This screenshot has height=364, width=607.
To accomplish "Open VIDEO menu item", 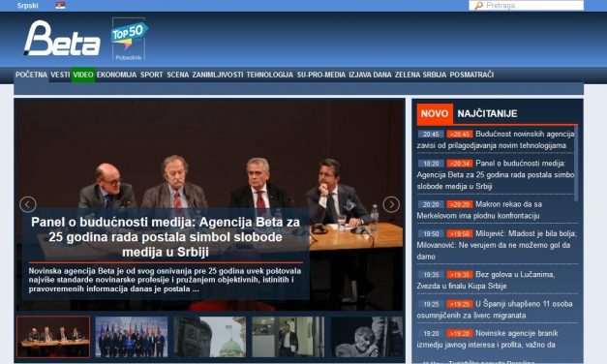I will (x=83, y=75).
